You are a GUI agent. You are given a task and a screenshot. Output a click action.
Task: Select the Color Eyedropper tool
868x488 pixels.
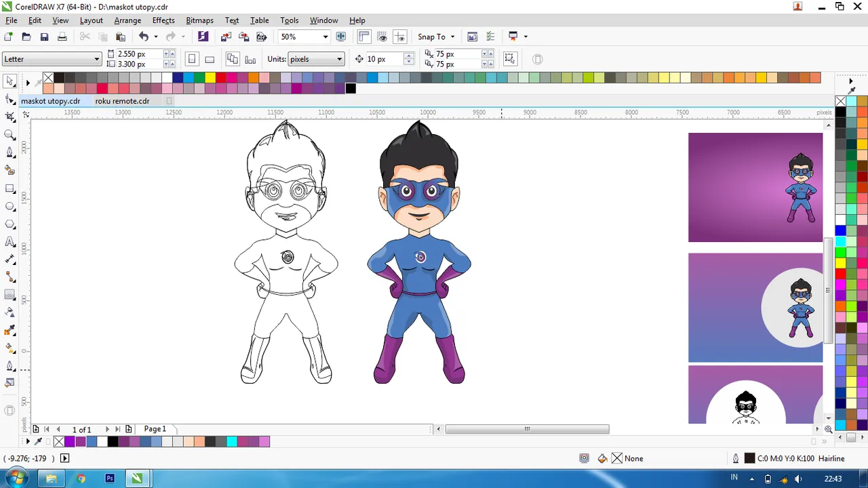9,331
